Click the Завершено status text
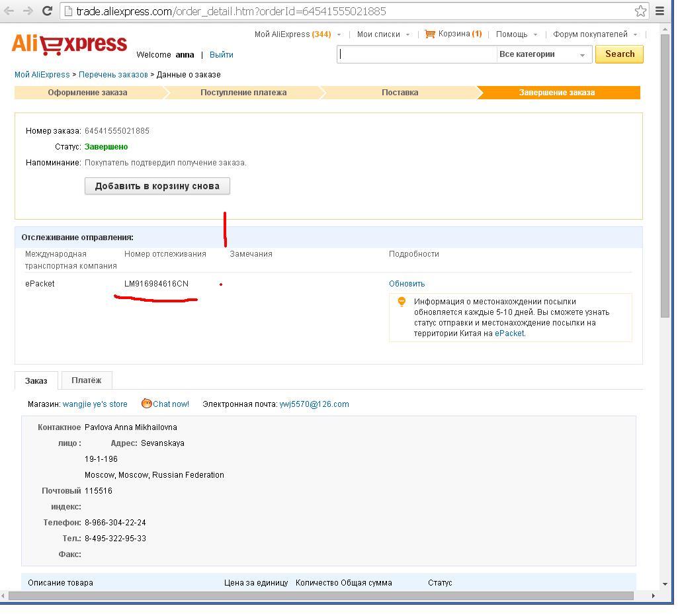The image size is (680, 616). point(106,147)
